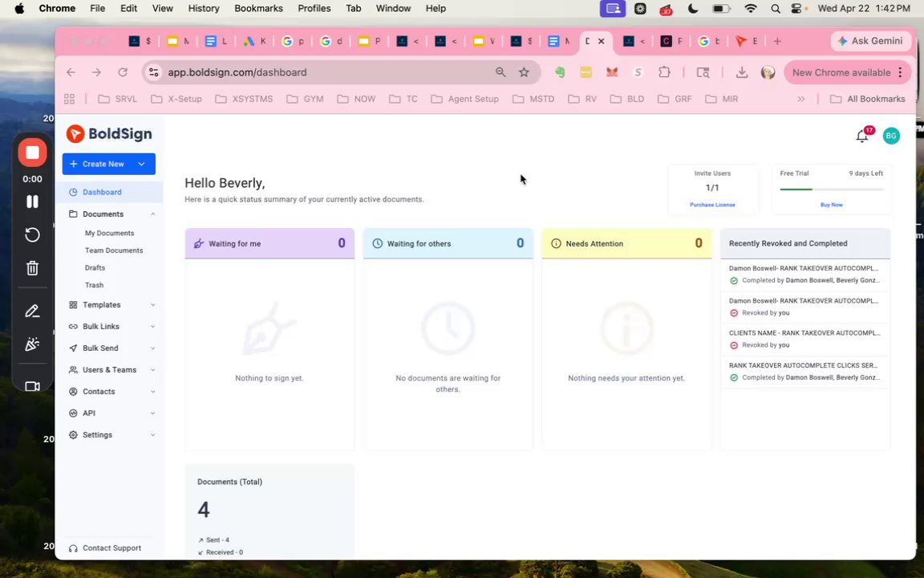Image resolution: width=924 pixels, height=578 pixels.
Task: Open the Chrome extensions puzzle icon
Action: coord(664,72)
